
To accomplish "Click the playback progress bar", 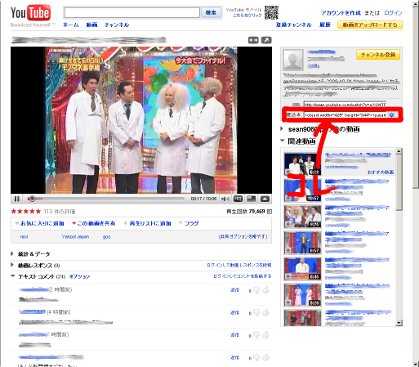I will [107, 199].
